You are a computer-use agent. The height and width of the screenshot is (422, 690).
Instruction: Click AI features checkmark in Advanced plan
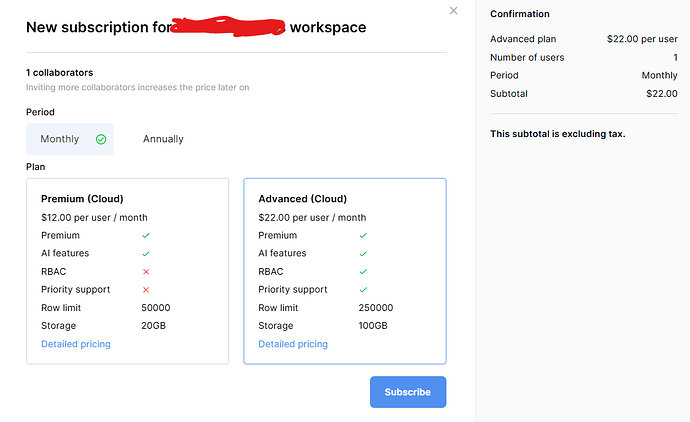363,254
